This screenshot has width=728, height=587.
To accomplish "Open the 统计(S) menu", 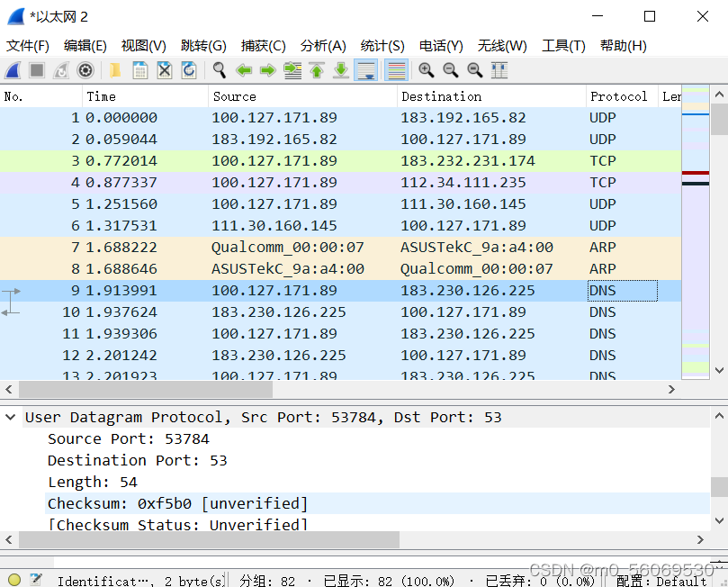I will [382, 46].
